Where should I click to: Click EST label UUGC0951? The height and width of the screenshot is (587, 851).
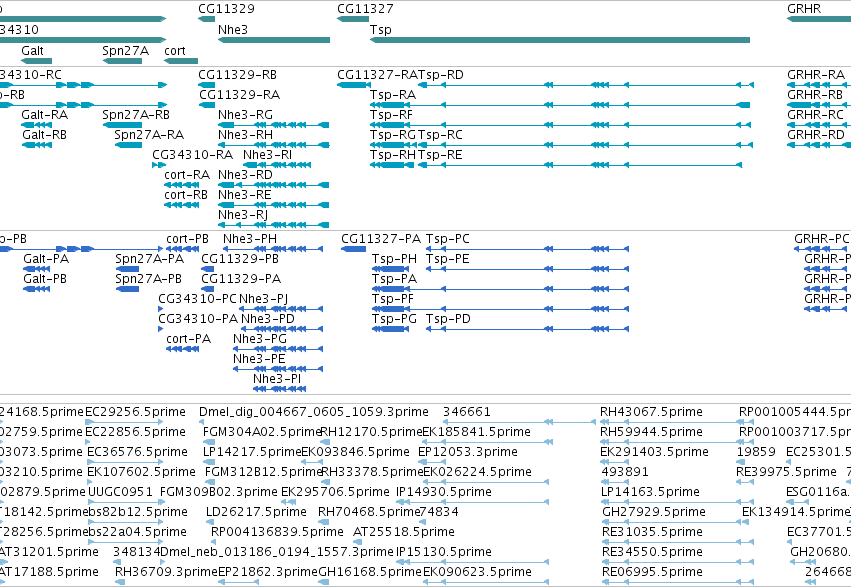[x=120, y=492]
